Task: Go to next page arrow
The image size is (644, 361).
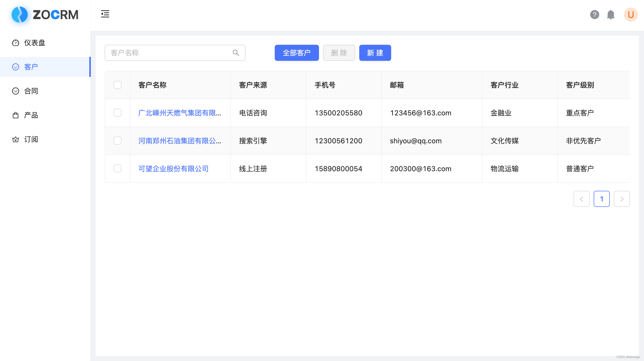Action: coord(622,199)
